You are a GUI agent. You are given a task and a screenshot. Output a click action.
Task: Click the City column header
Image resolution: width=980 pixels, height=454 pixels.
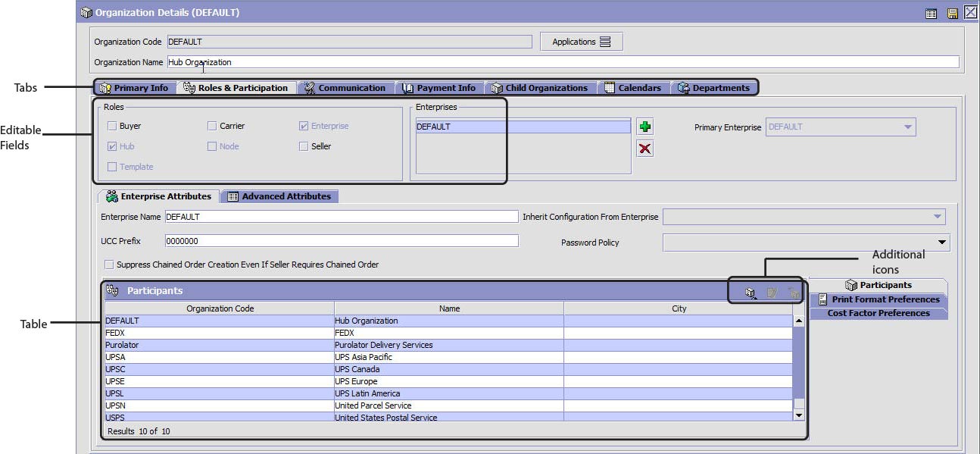click(x=679, y=308)
